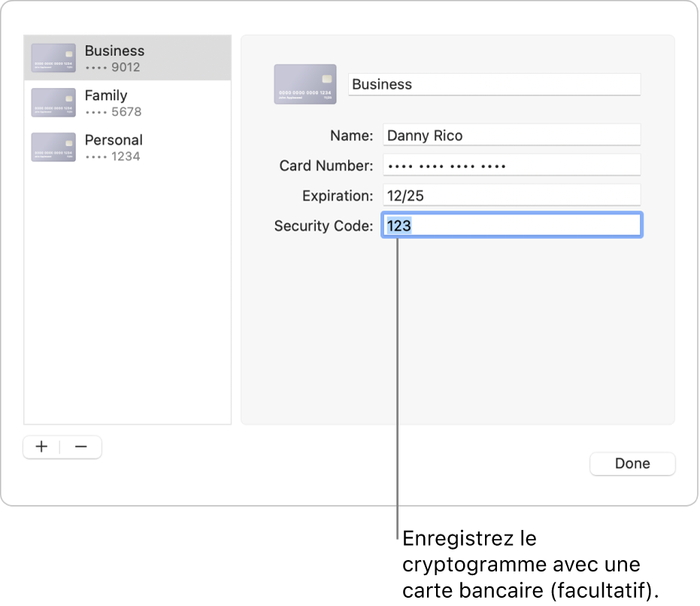The width and height of the screenshot is (700, 606).
Task: Click the card icon showing 0000 digits
Action: tap(305, 84)
